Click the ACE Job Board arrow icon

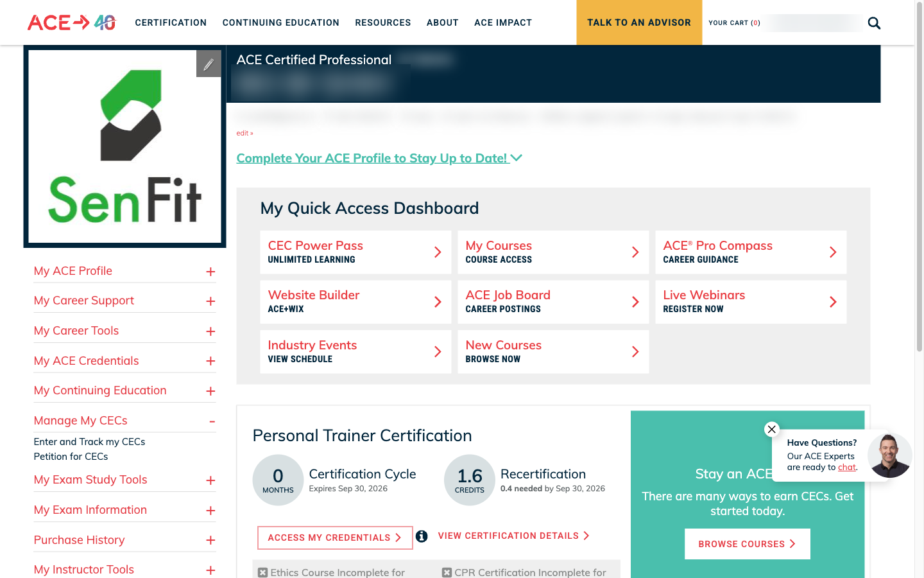click(x=635, y=302)
